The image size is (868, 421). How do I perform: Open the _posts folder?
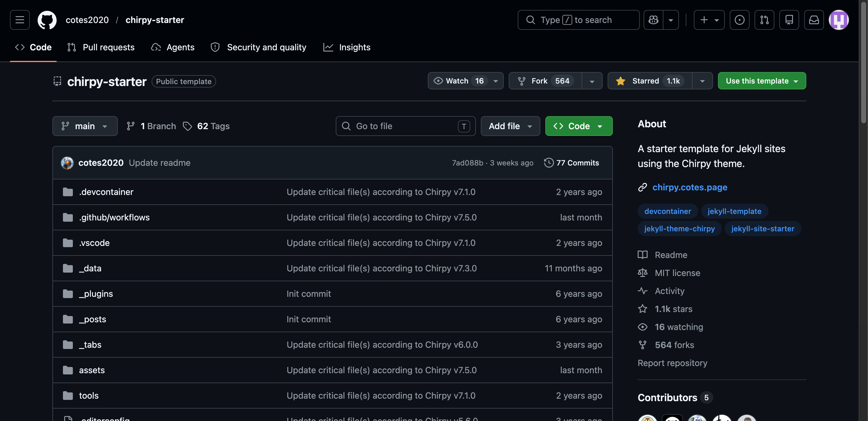tap(92, 319)
